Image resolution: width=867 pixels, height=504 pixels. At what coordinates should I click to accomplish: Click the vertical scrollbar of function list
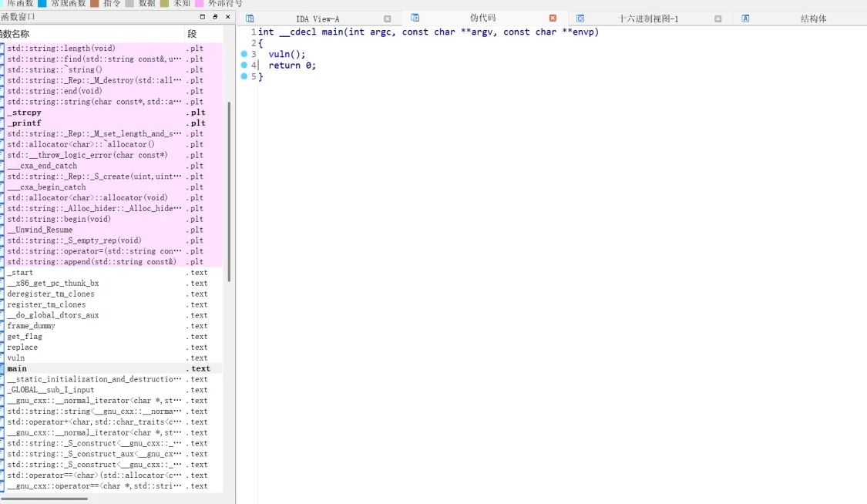(229, 191)
